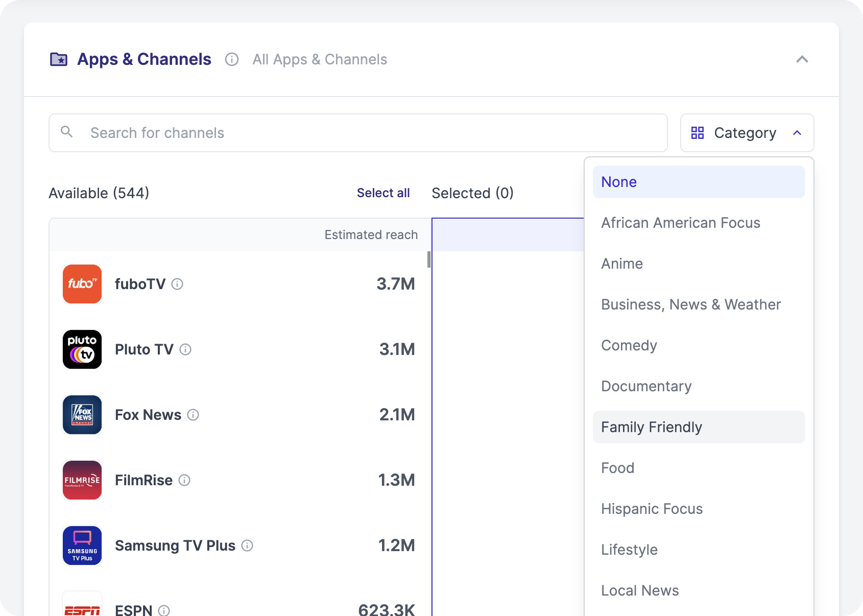Select the Local News category
The width and height of the screenshot is (863, 616).
tap(699, 590)
